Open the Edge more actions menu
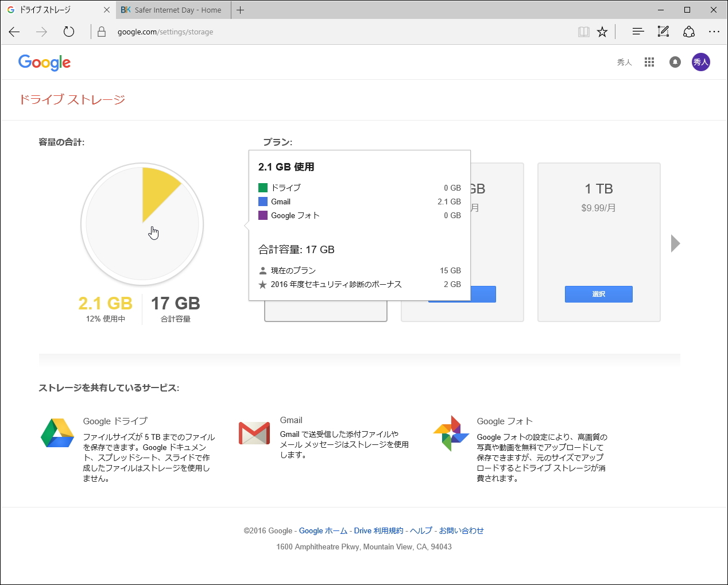This screenshot has width=728, height=585. (714, 32)
